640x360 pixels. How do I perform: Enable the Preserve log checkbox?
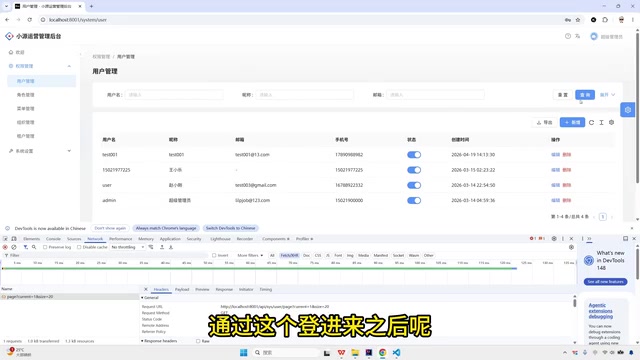click(45, 247)
